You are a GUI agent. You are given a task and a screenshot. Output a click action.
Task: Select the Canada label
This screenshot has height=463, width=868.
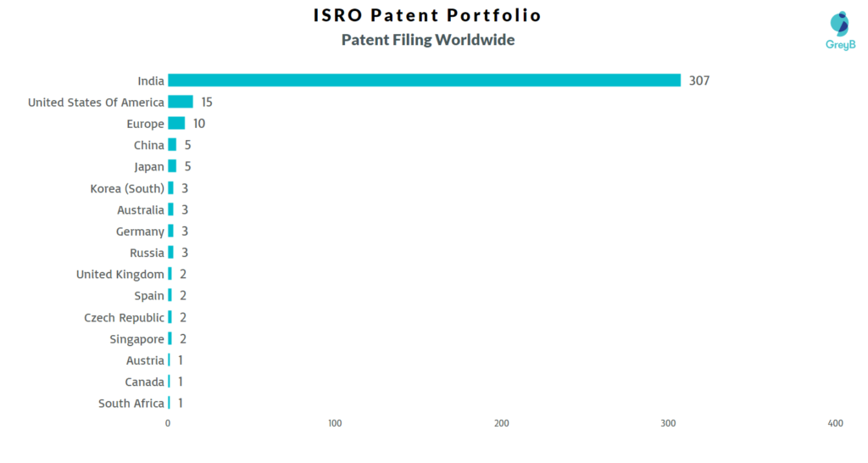(x=144, y=382)
